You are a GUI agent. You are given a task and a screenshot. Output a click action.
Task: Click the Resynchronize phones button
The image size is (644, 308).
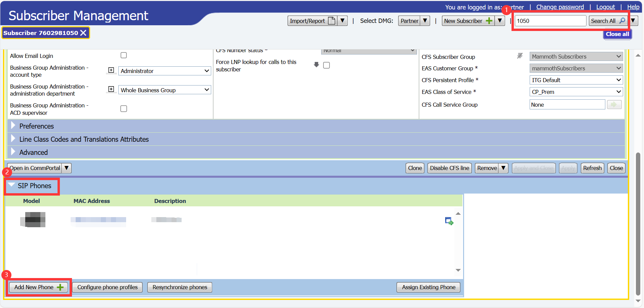pos(180,287)
